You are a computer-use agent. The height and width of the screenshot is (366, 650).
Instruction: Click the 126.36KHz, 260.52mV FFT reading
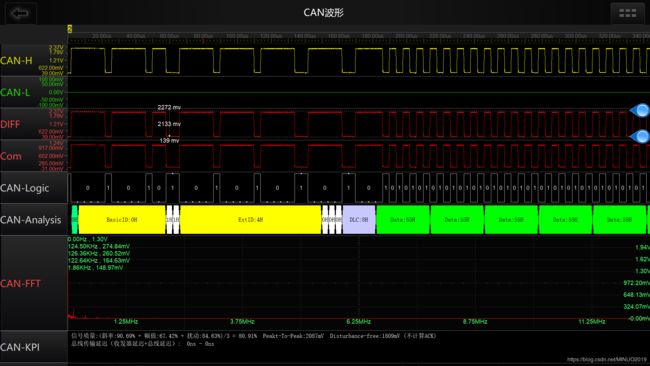pyautogui.click(x=99, y=253)
